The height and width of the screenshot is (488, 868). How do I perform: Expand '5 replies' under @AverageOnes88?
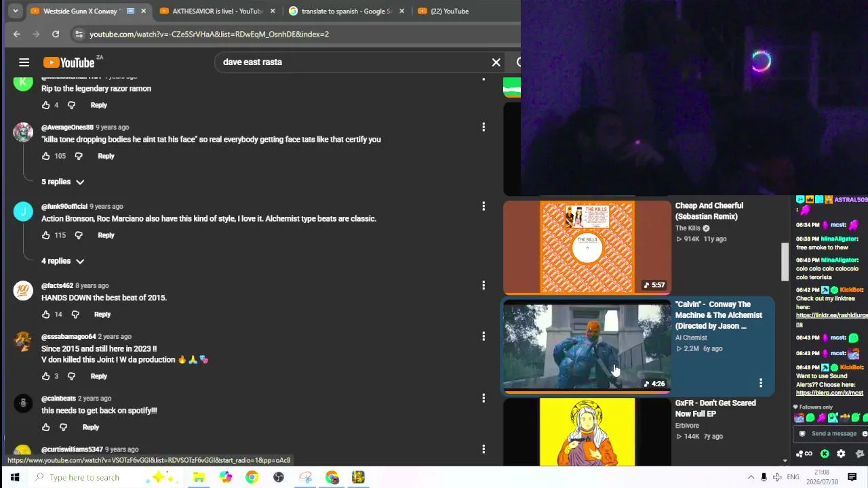(62, 182)
